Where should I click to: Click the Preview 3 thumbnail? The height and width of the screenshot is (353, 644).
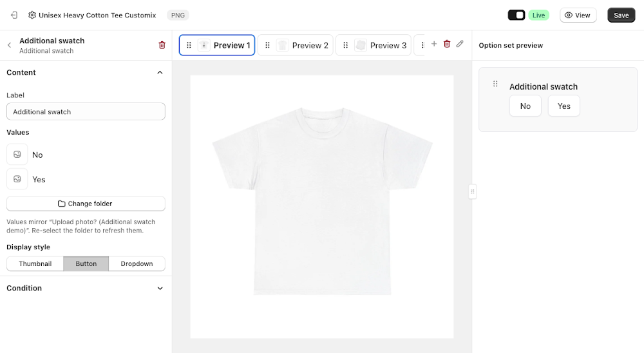(361, 45)
